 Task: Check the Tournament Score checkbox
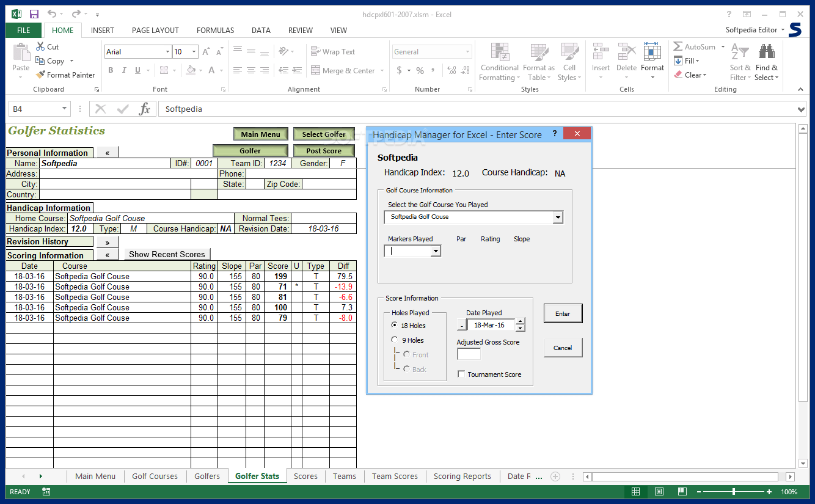pos(461,374)
